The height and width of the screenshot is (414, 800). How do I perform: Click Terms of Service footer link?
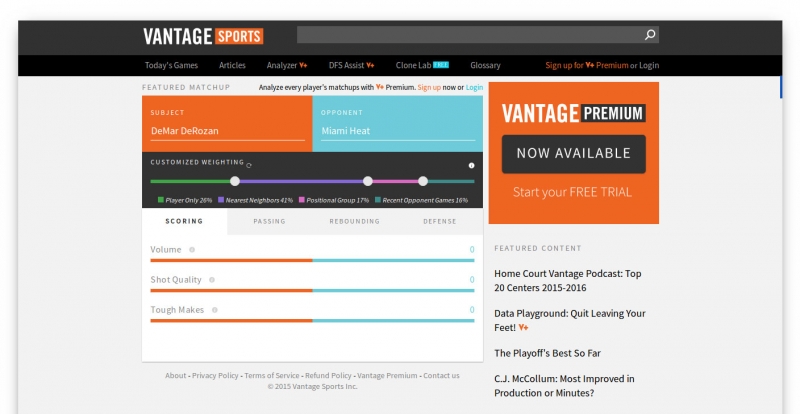(x=272, y=376)
